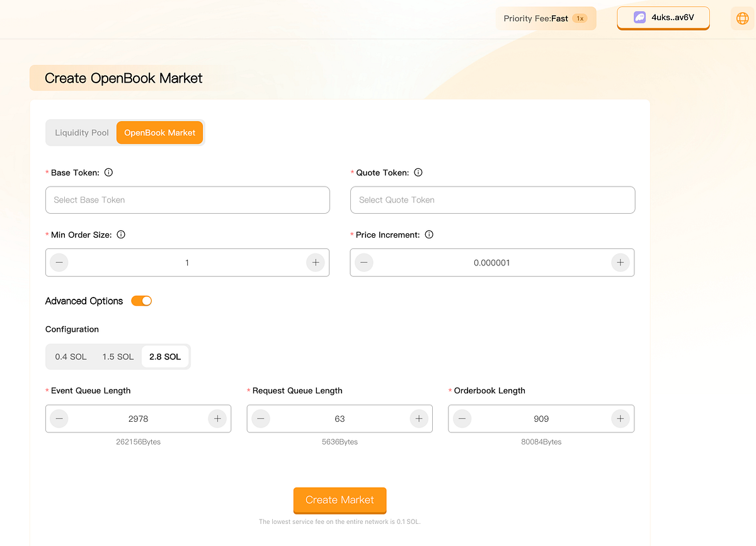
Task: Click the Min Order Size info icon
Action: [x=120, y=234]
